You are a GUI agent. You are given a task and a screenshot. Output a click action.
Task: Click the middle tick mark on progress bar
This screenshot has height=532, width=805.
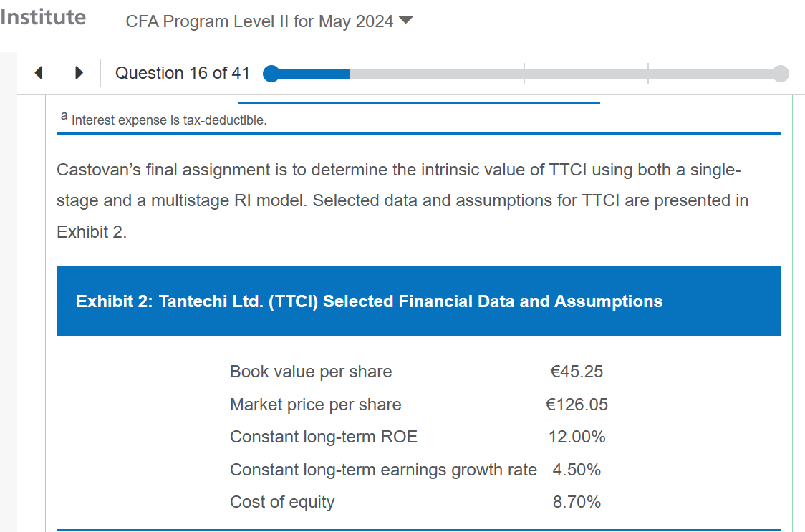[524, 74]
